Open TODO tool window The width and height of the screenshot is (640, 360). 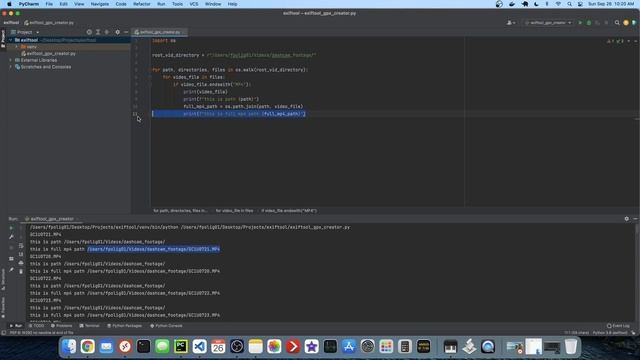pyautogui.click(x=36, y=326)
